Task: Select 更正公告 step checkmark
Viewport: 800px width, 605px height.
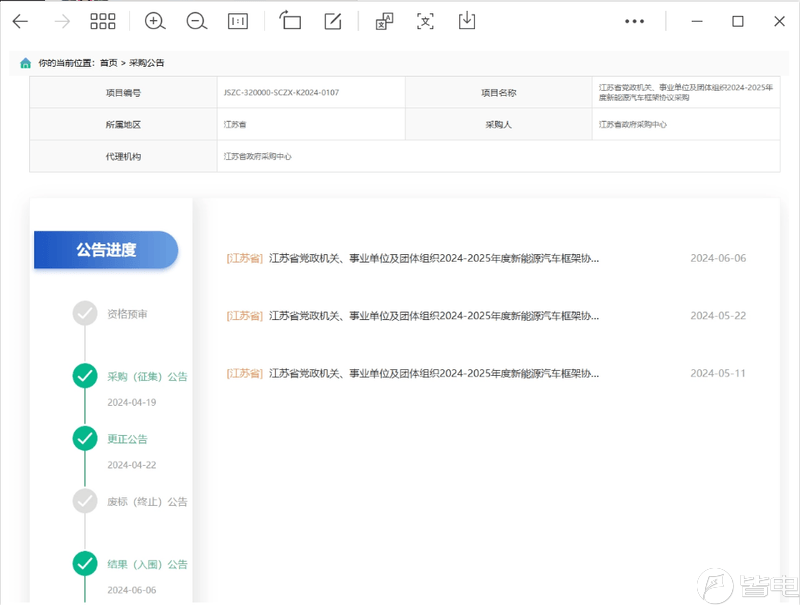Action: click(85, 439)
